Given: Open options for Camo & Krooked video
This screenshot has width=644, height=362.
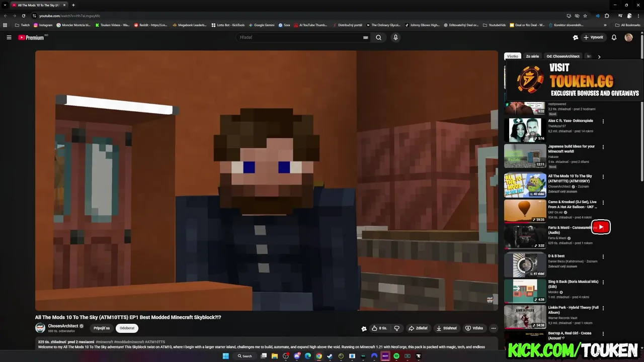Looking at the screenshot, I should pyautogui.click(x=603, y=202).
